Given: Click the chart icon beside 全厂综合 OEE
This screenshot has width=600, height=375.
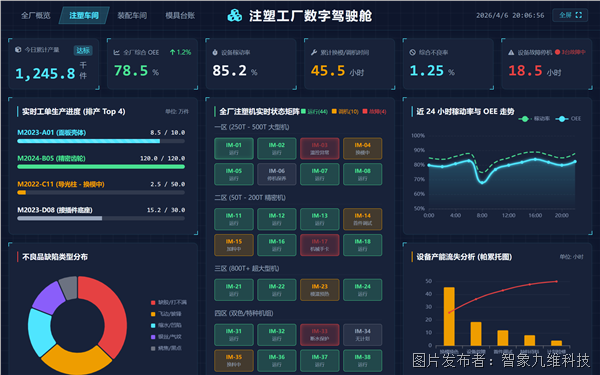Looking at the screenshot, I should 117,52.
